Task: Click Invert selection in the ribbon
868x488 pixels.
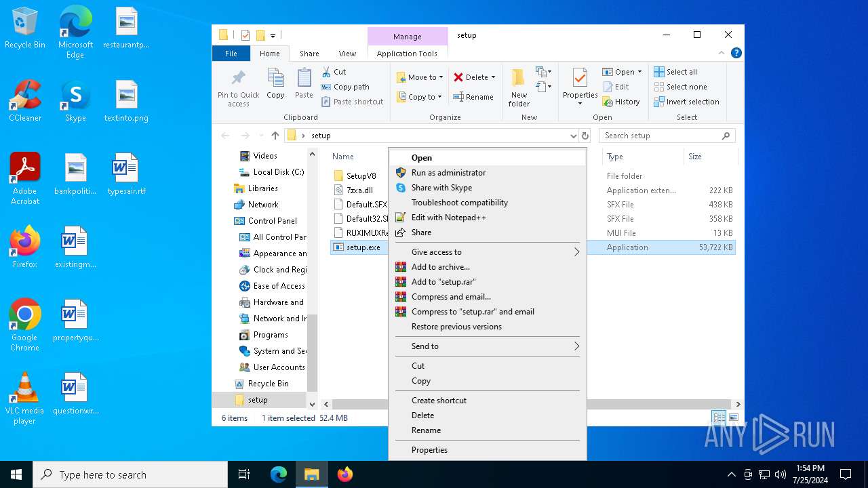Action: [686, 102]
